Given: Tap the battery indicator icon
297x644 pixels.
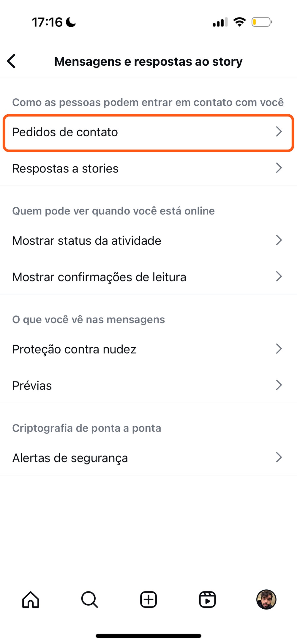Looking at the screenshot, I should coord(262,22).
